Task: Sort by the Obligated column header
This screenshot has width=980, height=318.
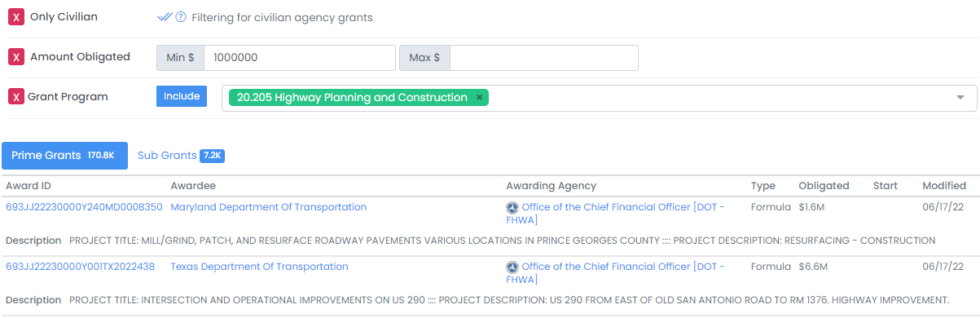Action: click(824, 186)
